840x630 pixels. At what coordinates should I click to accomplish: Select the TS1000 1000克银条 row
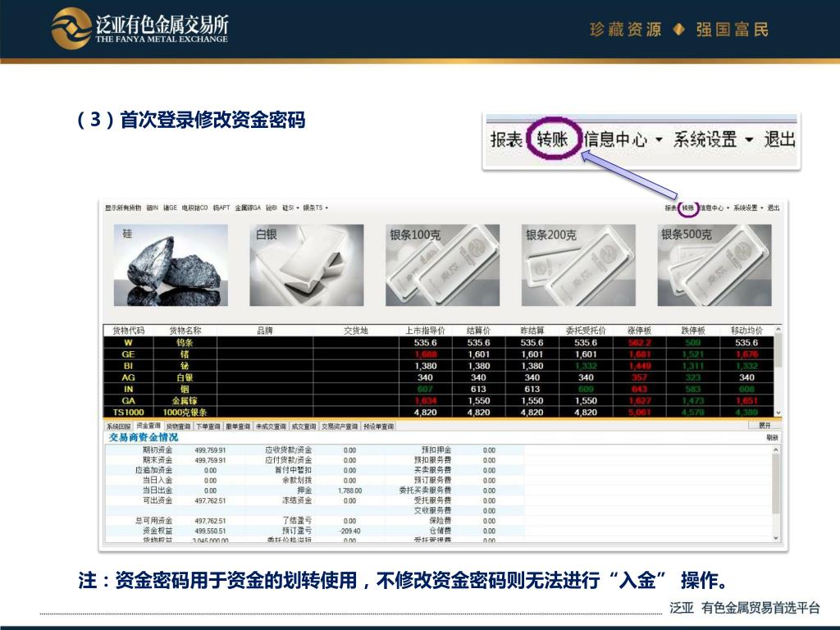pyautogui.click(x=439, y=412)
